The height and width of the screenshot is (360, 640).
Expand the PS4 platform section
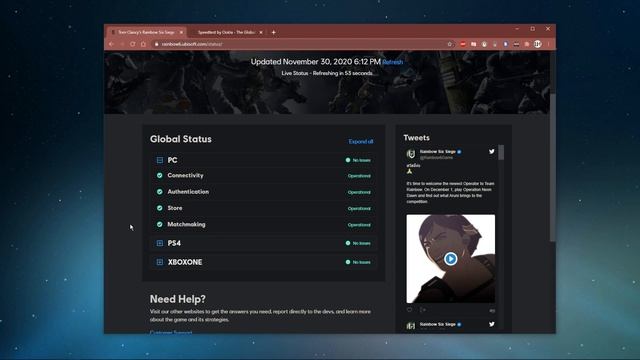160,243
